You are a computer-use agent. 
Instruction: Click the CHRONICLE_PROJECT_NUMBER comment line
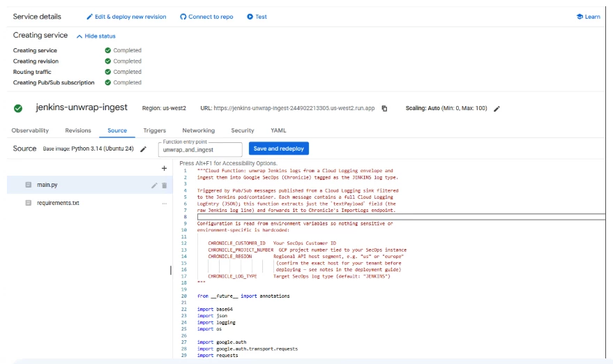[x=308, y=250]
